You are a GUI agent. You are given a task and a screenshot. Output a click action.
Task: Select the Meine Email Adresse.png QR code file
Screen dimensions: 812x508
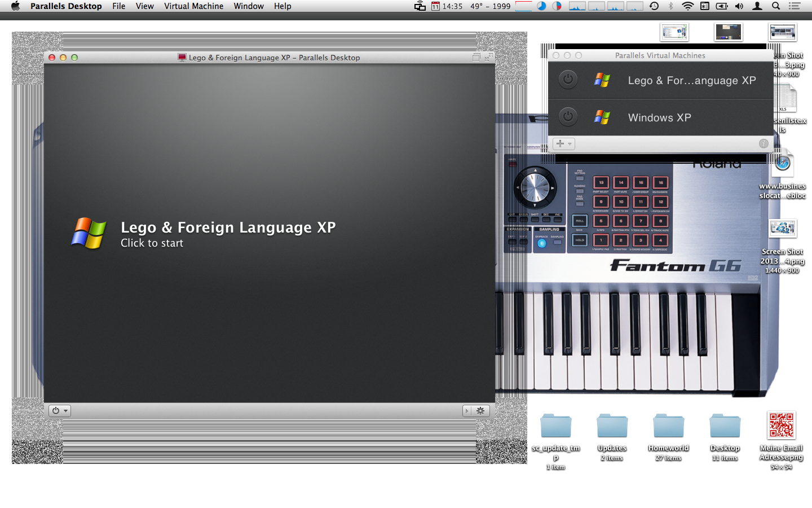click(782, 425)
